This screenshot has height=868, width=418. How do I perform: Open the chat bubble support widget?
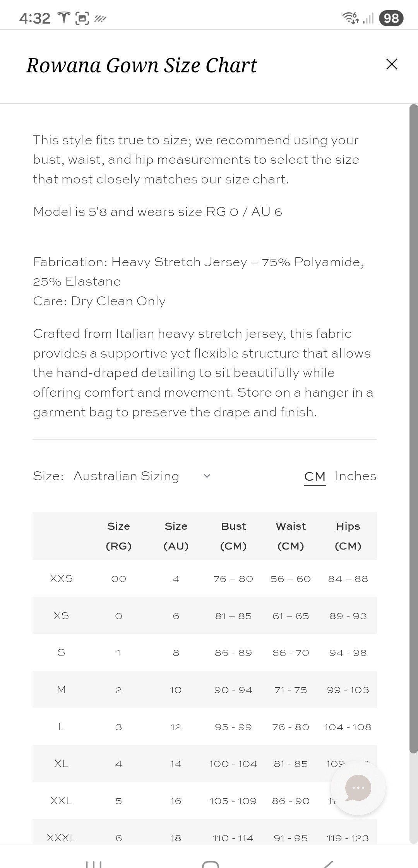[x=358, y=788]
